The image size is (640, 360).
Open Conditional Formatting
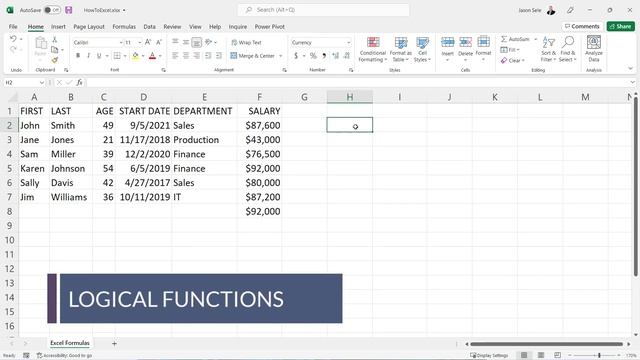point(372,49)
